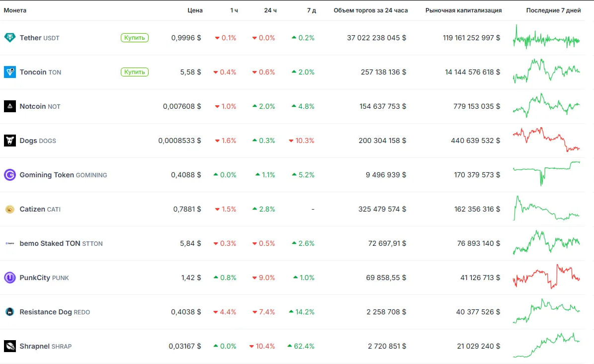
Task: Open Catizen 7-day sparkline chart
Action: pyautogui.click(x=546, y=208)
